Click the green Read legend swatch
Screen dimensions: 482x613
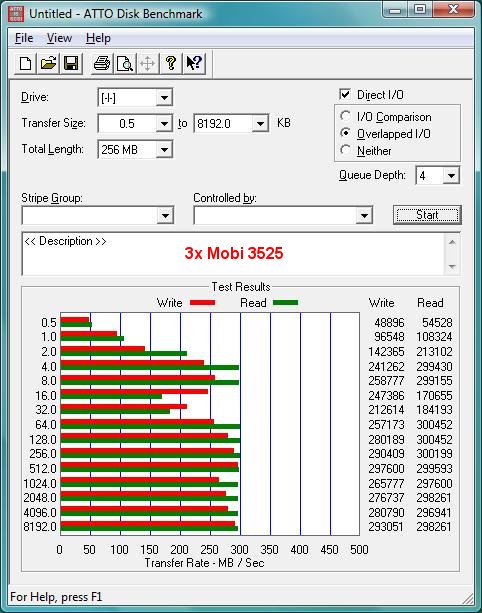click(285, 303)
